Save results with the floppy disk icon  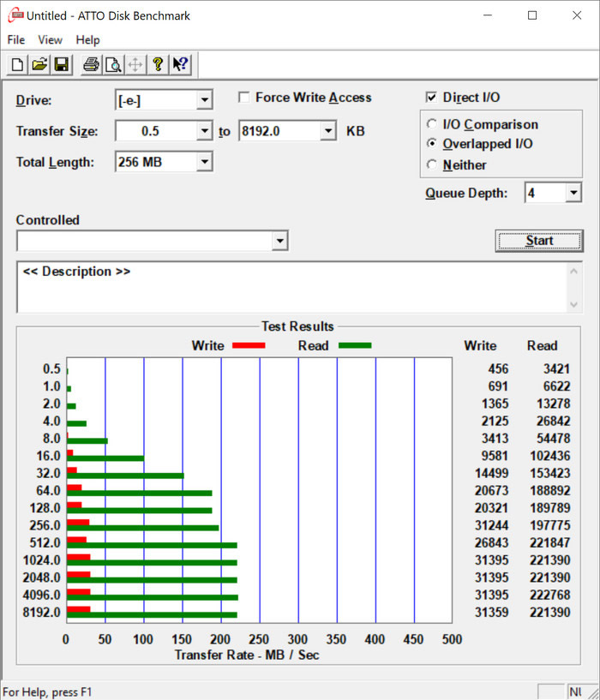(61, 64)
